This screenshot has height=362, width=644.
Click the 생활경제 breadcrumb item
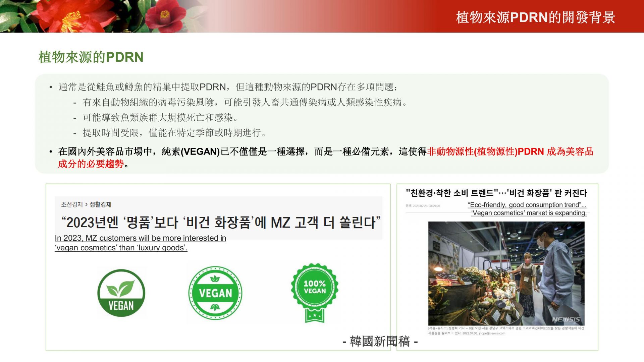pos(100,204)
